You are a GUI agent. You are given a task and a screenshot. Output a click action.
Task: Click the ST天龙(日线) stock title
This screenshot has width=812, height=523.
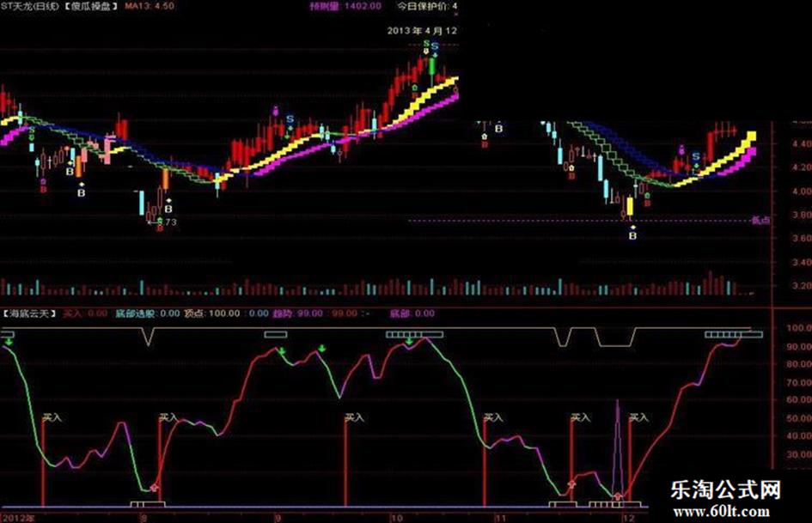pos(30,6)
